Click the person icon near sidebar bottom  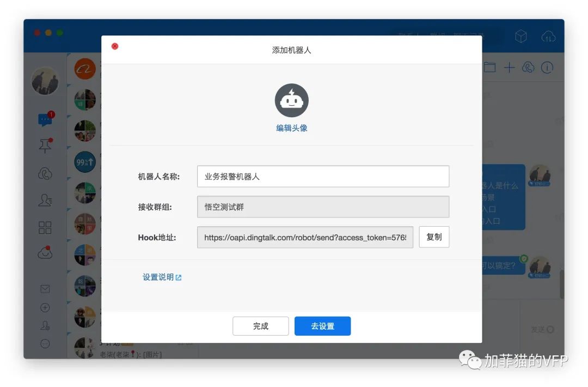pyautogui.click(x=45, y=325)
